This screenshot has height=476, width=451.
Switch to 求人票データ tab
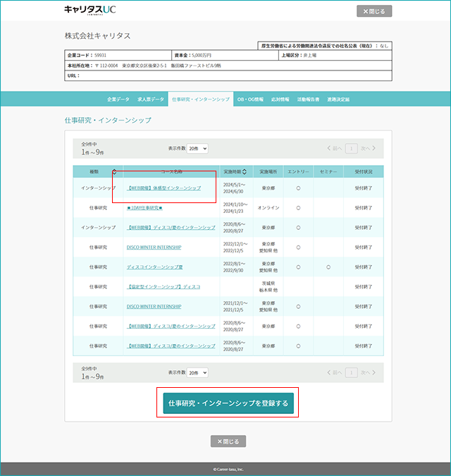point(151,99)
